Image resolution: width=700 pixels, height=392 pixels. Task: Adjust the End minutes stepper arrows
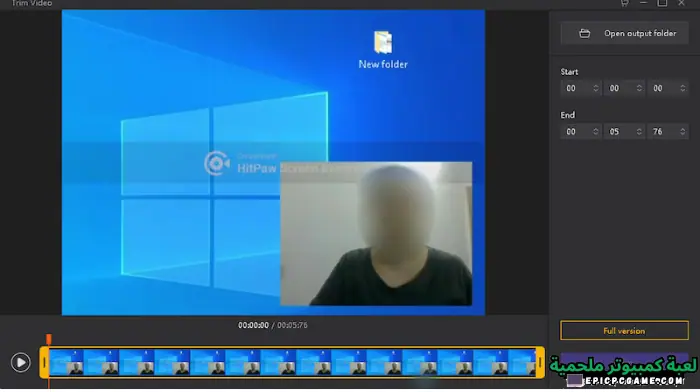click(x=639, y=132)
